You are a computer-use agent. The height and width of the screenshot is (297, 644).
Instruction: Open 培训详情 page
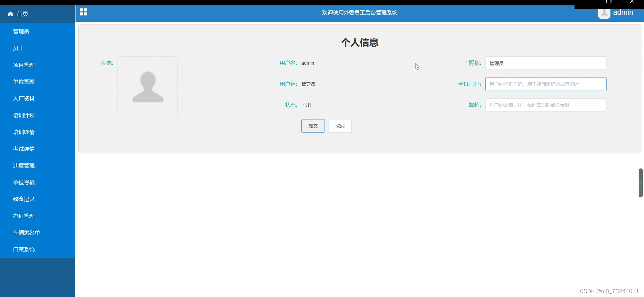(x=38, y=132)
